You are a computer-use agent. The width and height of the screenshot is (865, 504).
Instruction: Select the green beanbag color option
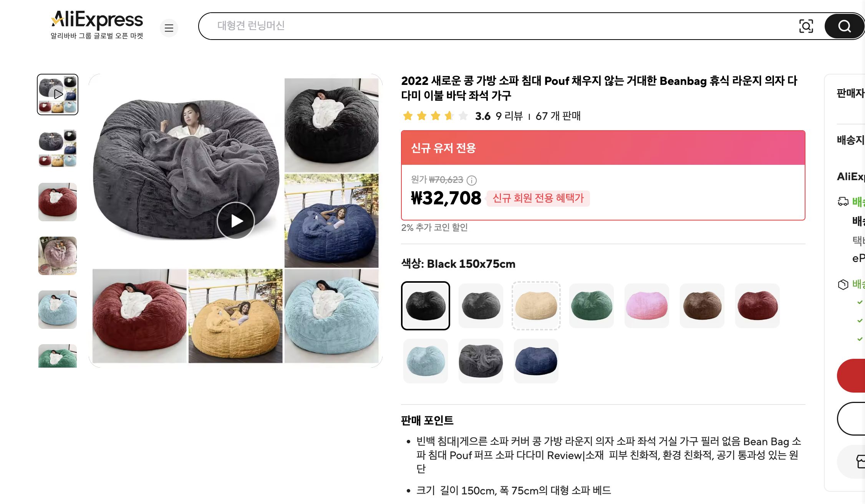(x=591, y=306)
